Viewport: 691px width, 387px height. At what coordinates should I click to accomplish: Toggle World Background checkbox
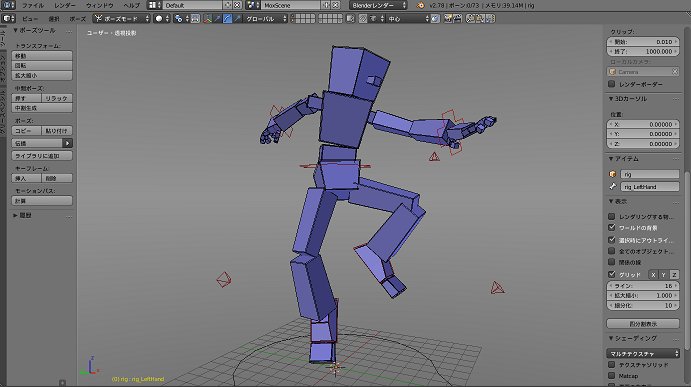[x=612, y=227]
